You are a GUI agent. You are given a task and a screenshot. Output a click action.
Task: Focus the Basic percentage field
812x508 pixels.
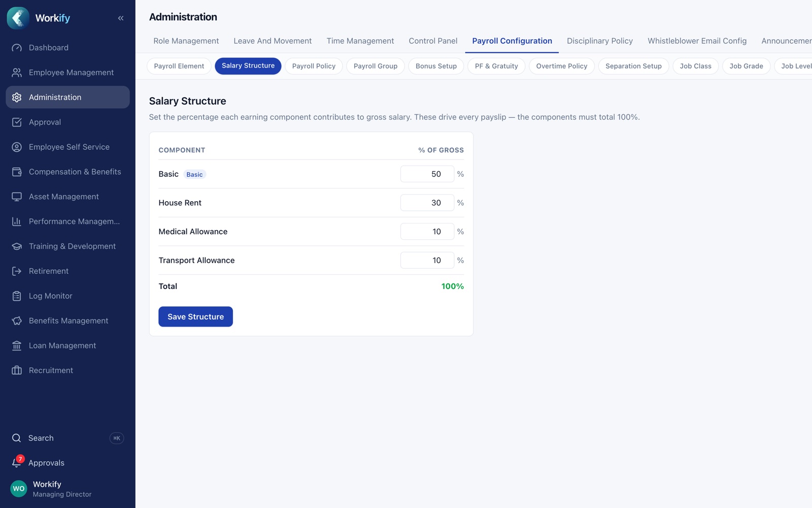tap(427, 174)
